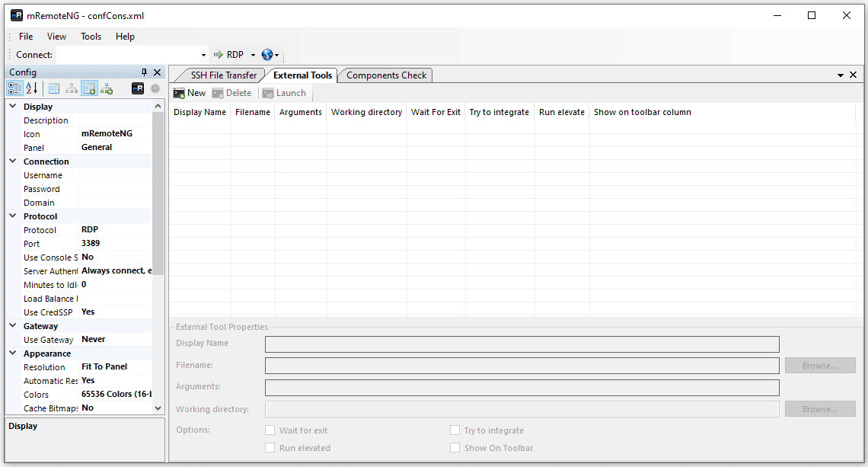Switch to SSH File Transfer tab

(224, 75)
